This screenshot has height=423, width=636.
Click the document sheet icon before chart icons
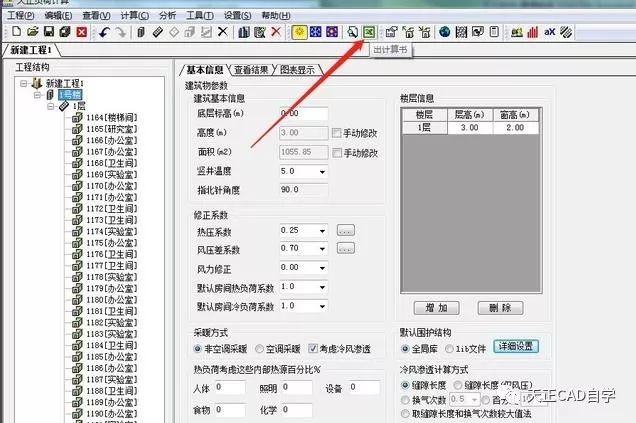point(494,32)
